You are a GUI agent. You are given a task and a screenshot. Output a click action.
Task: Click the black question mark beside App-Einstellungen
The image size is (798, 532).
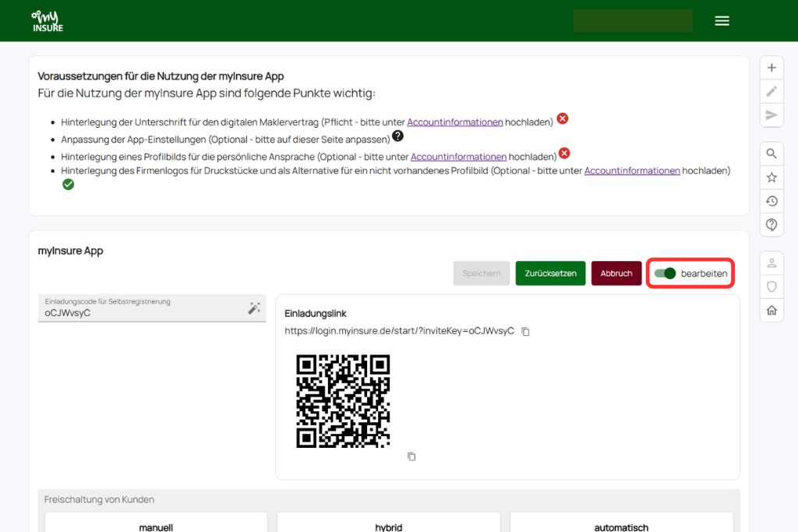(x=397, y=136)
